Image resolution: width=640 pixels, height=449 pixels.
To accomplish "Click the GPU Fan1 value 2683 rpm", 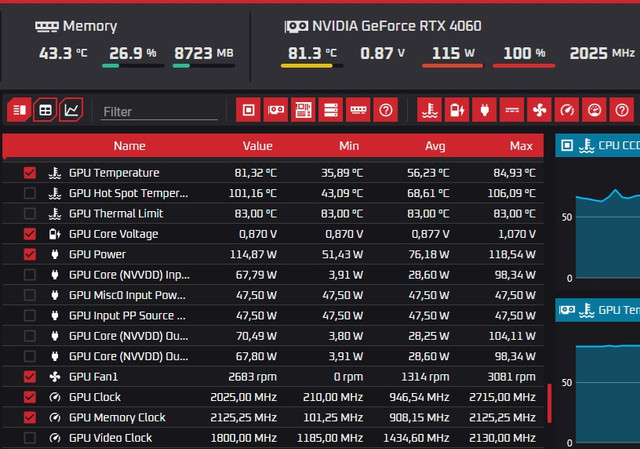I will point(252,377).
